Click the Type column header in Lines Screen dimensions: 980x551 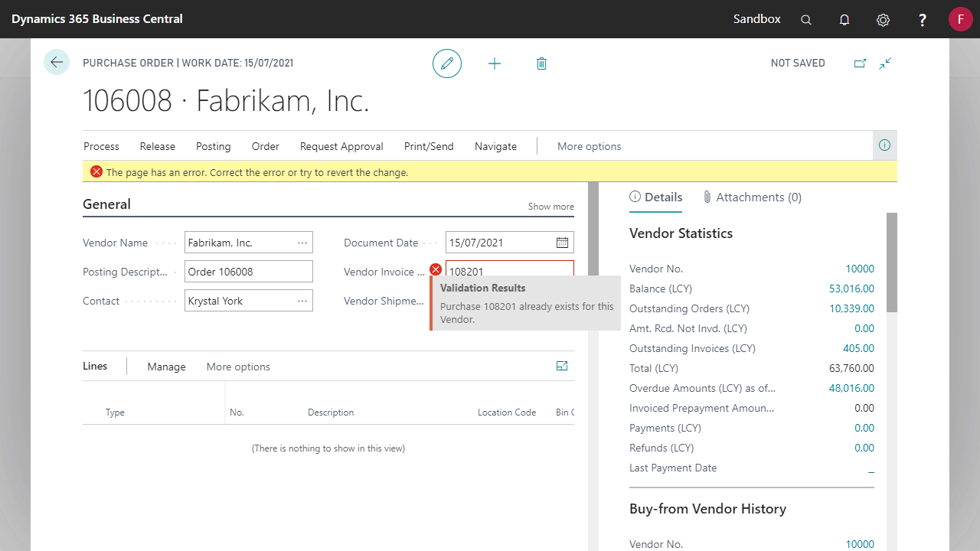click(x=115, y=412)
